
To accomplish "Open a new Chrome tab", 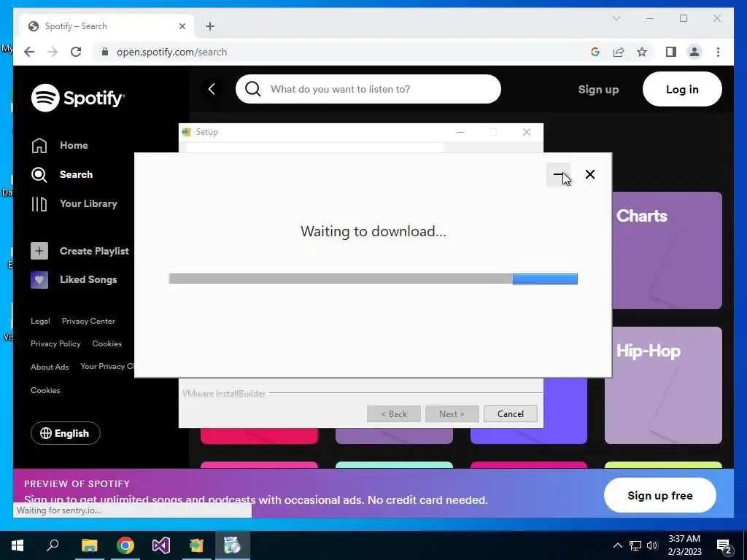I will 210,26.
